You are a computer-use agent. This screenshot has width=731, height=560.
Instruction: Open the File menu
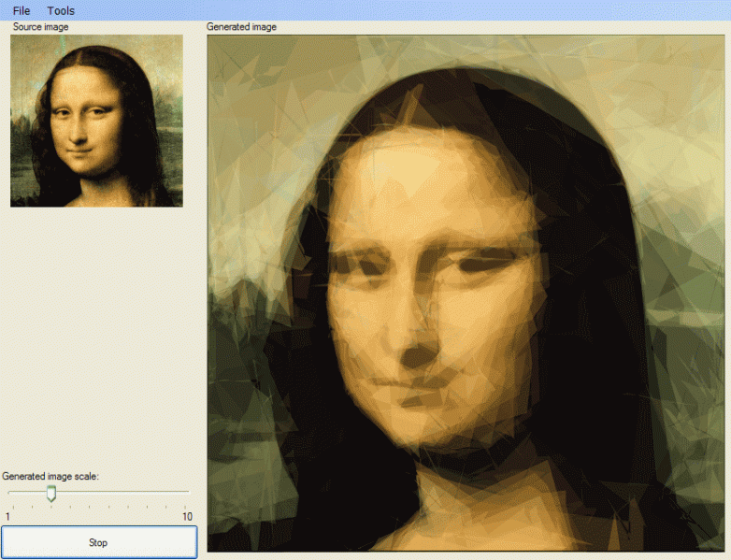(21, 10)
